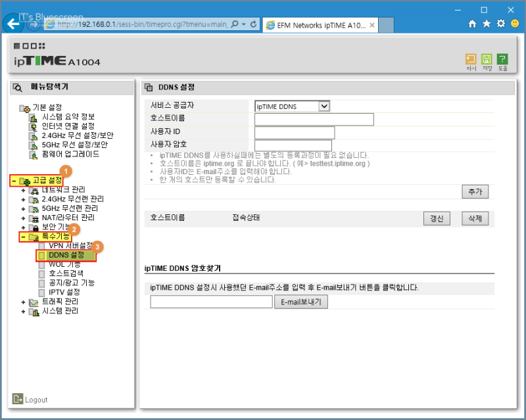Expand the 시스템 관리 node
The image size is (526, 420).
(23, 312)
